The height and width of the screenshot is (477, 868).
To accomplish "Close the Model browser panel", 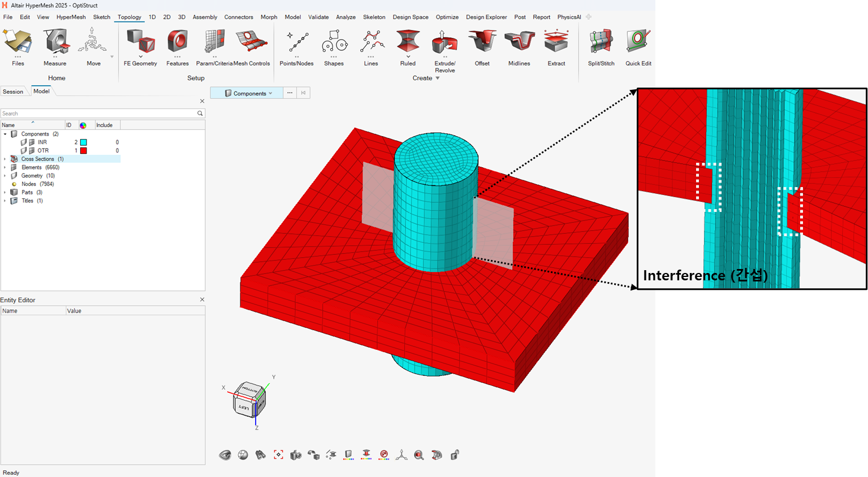I will click(x=202, y=101).
